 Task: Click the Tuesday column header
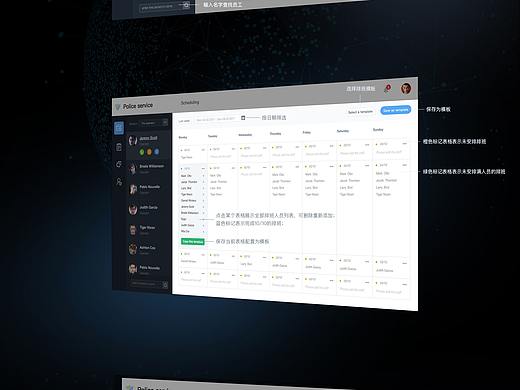tap(213, 136)
